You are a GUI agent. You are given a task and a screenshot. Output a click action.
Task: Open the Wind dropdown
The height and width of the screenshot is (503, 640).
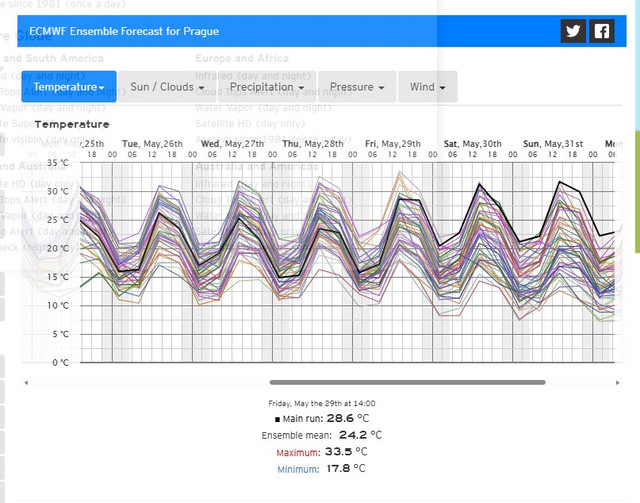[x=428, y=87]
